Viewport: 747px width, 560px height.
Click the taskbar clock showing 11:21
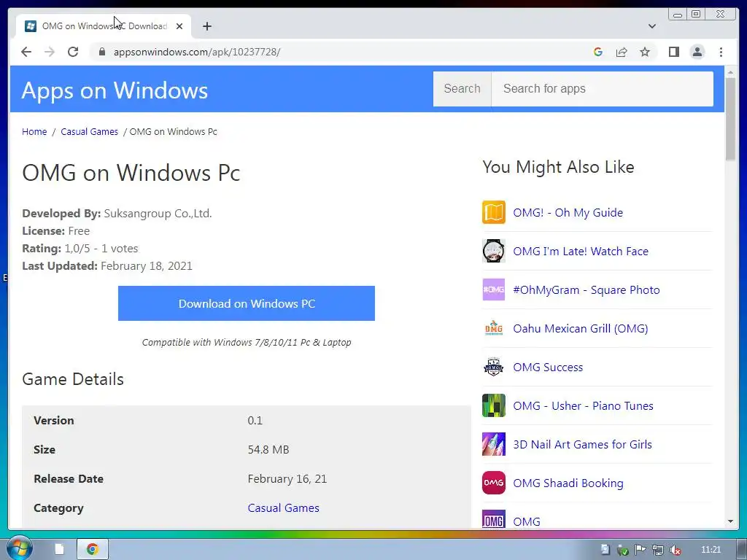[711, 550]
